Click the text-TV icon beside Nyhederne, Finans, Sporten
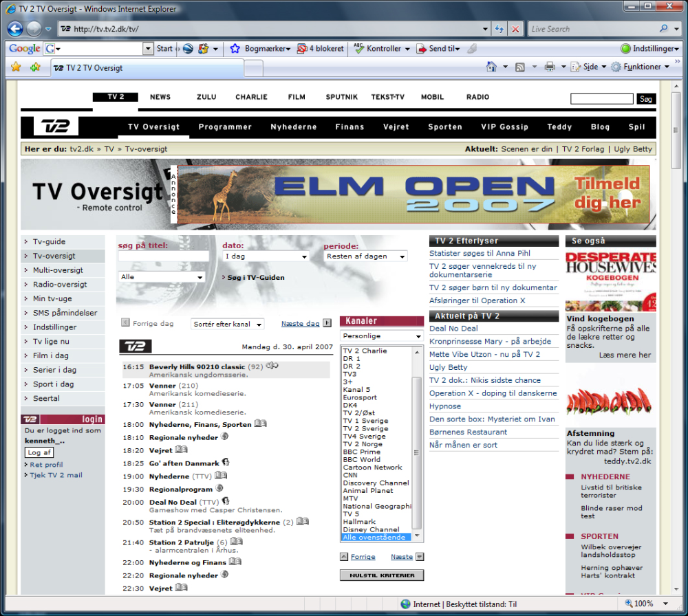688x616 pixels. pos(260,423)
